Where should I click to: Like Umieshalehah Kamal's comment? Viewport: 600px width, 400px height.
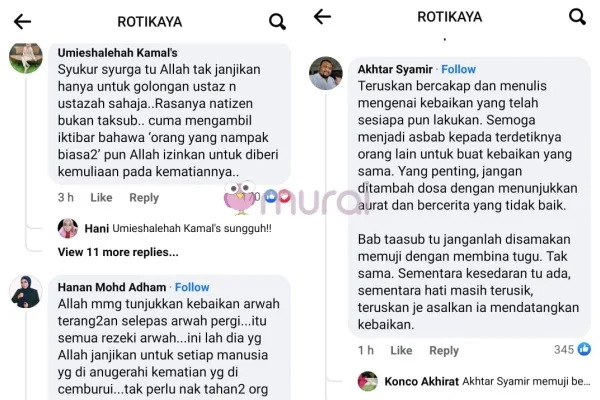click(101, 198)
